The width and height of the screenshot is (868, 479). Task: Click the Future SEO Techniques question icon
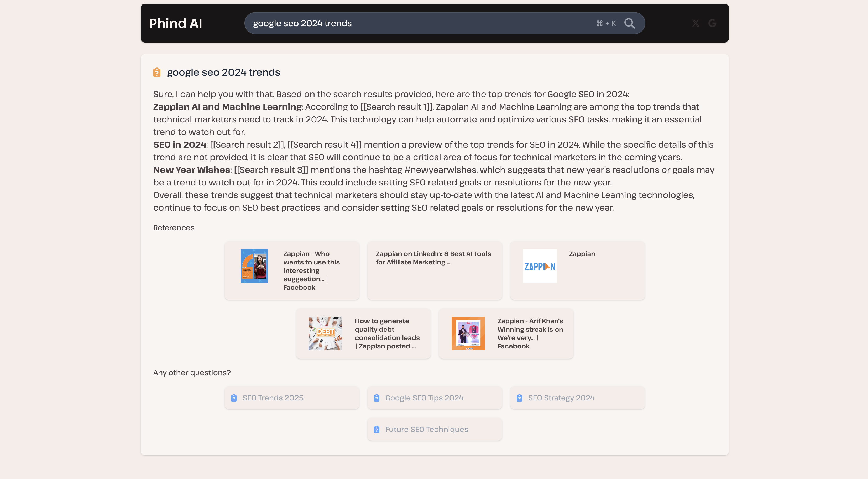(x=377, y=429)
